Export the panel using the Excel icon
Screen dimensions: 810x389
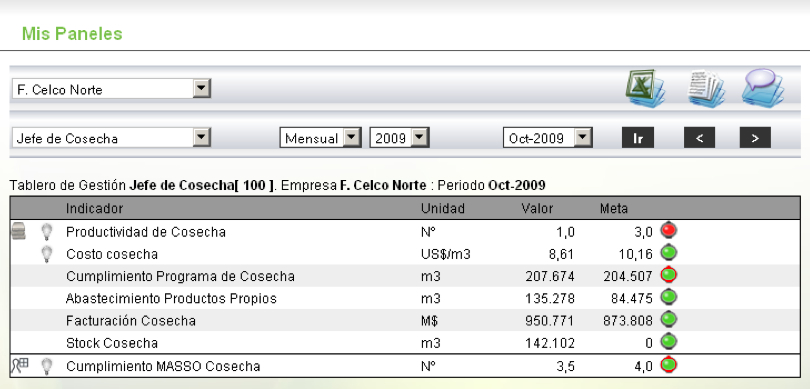point(645,88)
